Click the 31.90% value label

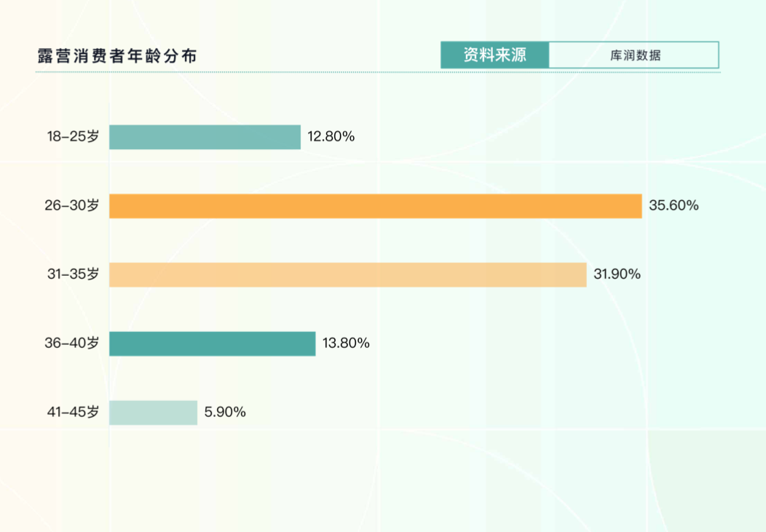pyautogui.click(x=617, y=274)
